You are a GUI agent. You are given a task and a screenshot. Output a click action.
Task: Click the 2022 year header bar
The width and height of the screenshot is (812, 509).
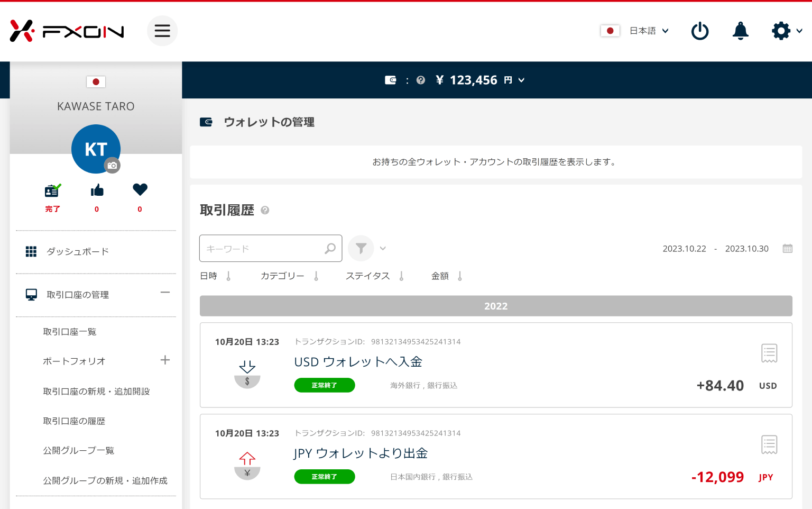click(496, 306)
